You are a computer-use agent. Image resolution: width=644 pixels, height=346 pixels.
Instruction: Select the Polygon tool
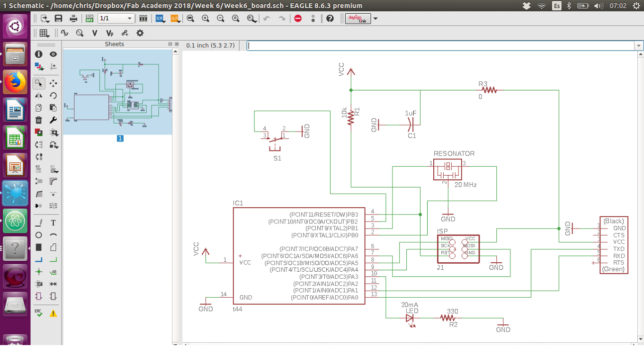pos(53,248)
